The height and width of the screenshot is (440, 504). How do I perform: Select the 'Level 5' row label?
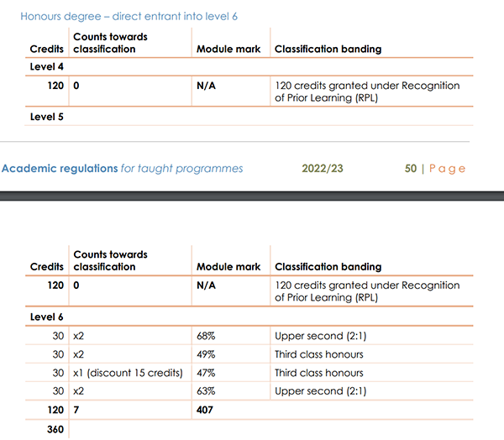coord(47,117)
